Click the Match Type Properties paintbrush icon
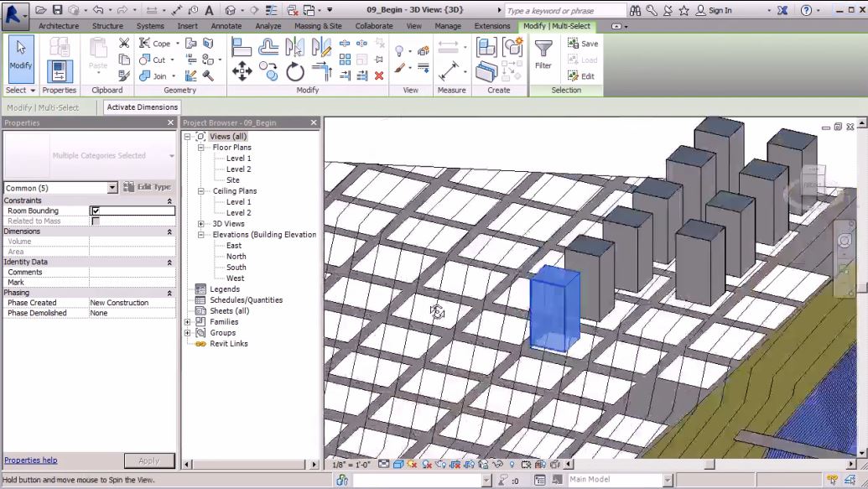Screen dimensions: 868x489 click(124, 75)
